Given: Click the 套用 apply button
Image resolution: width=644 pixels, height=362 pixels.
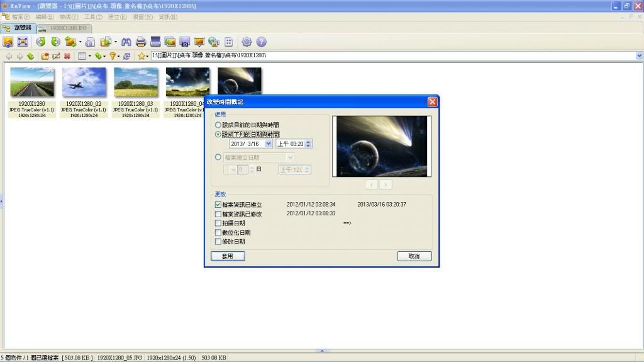Looking at the screenshot, I should click(x=228, y=256).
